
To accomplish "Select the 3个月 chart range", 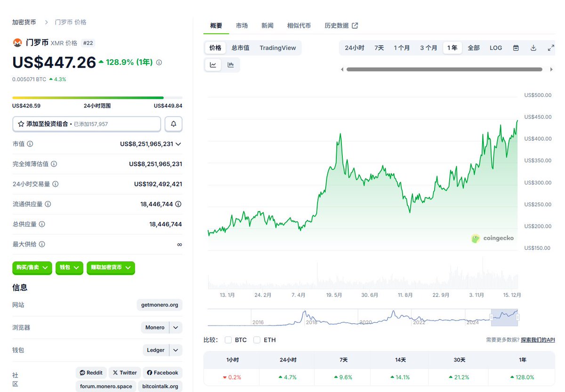I will click(428, 48).
